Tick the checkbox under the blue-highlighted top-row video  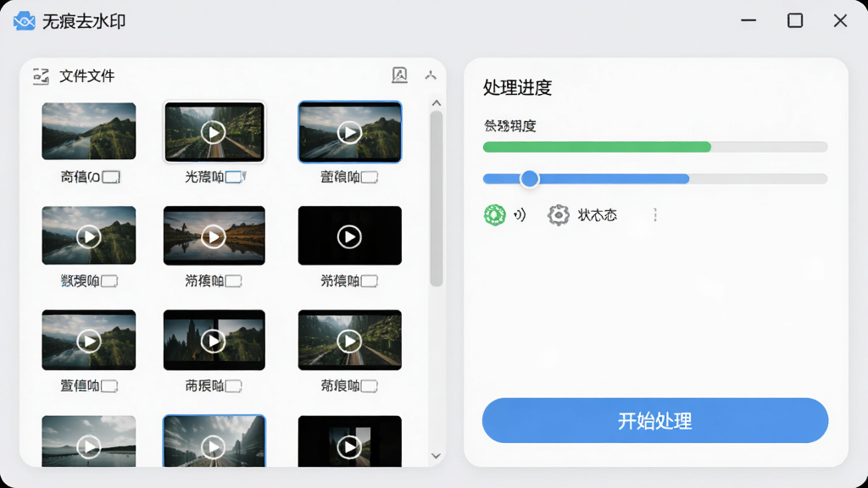370,177
